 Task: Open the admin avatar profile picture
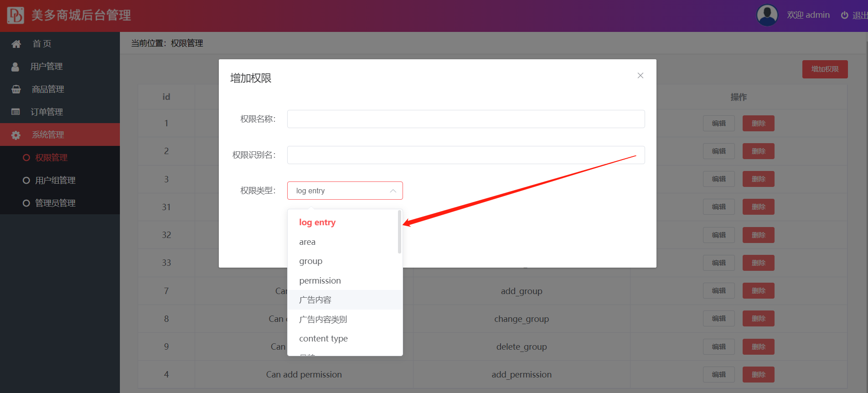pos(767,15)
